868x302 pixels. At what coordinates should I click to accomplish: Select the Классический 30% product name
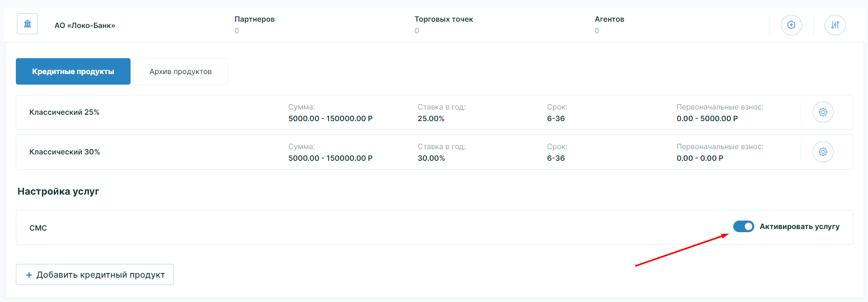[x=64, y=152]
